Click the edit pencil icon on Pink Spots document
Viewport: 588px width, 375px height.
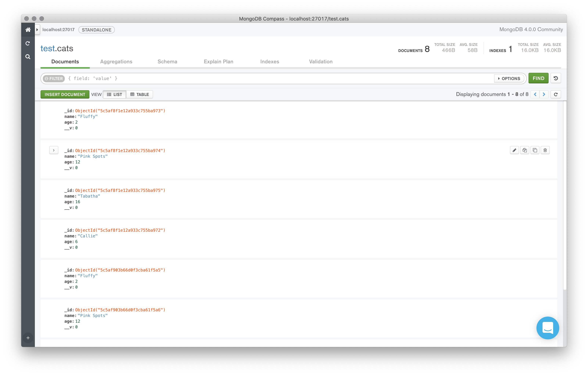coord(514,150)
